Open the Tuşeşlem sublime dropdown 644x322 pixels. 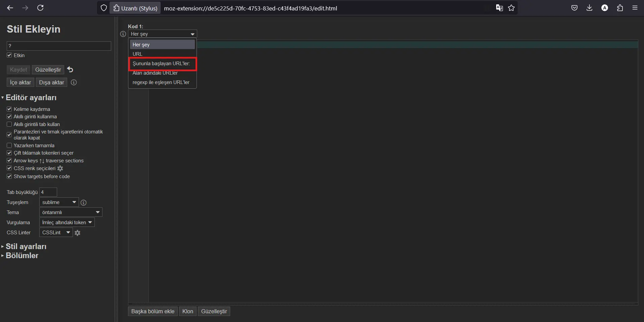coord(59,202)
